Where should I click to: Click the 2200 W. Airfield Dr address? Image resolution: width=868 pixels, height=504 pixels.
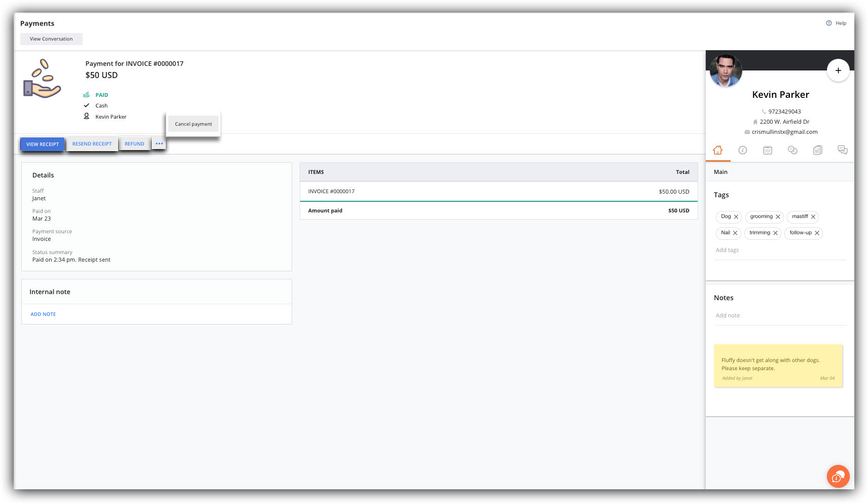[x=784, y=122]
